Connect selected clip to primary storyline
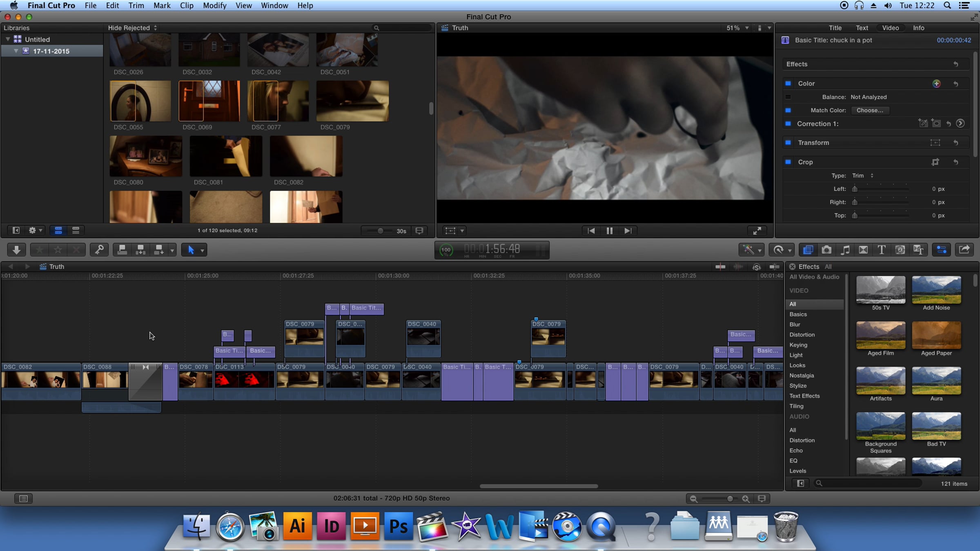The height and width of the screenshot is (551, 980). (x=122, y=250)
